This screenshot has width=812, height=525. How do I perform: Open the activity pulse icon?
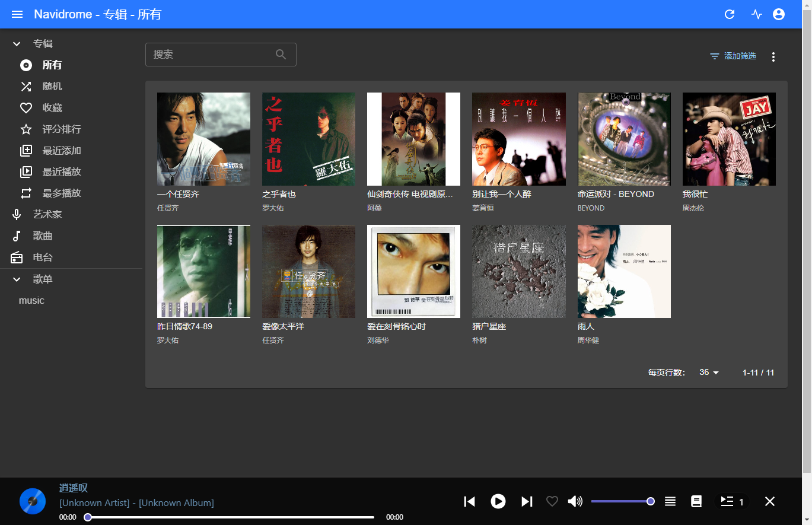pos(756,14)
